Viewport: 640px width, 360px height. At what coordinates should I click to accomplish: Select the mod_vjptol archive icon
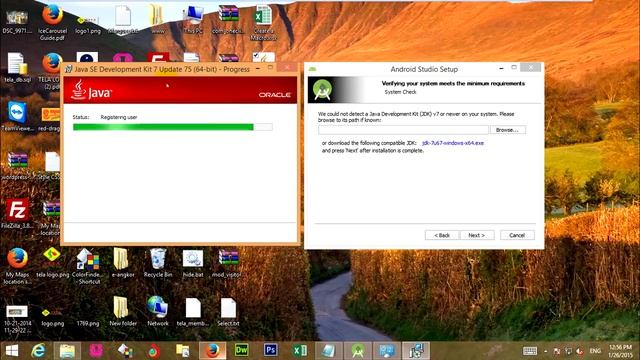coord(227,263)
